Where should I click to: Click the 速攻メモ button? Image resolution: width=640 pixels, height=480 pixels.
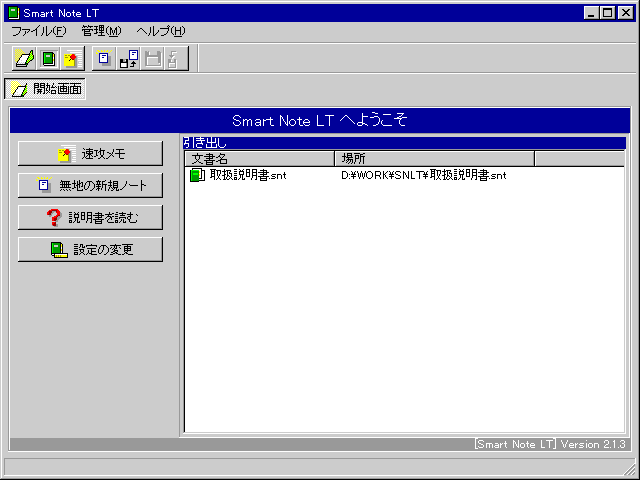pos(90,153)
